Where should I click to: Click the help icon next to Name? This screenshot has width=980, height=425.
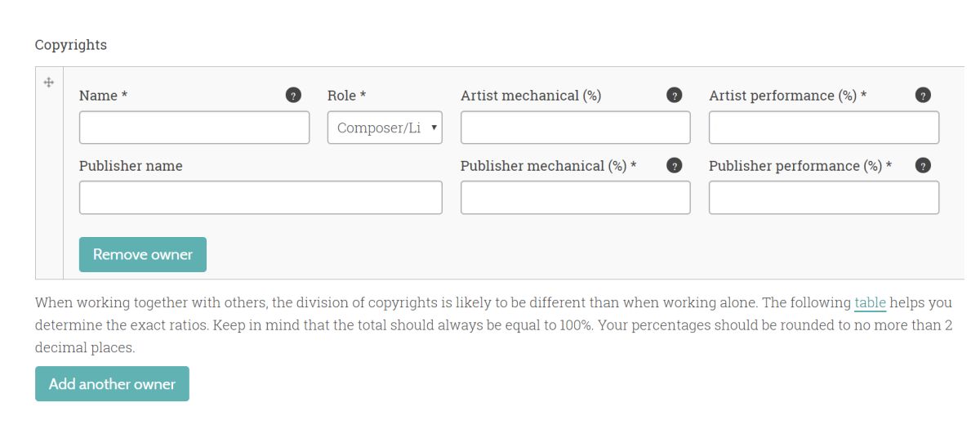pos(293,96)
